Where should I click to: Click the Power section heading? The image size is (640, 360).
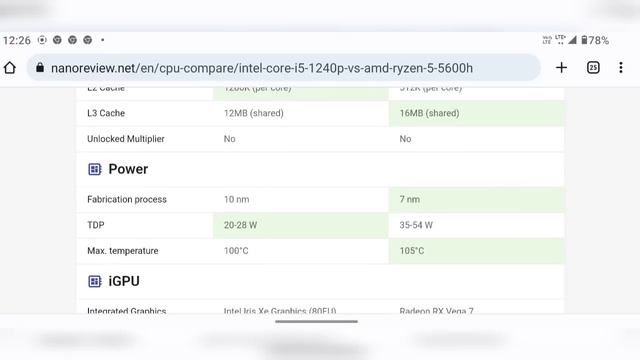[x=128, y=169]
